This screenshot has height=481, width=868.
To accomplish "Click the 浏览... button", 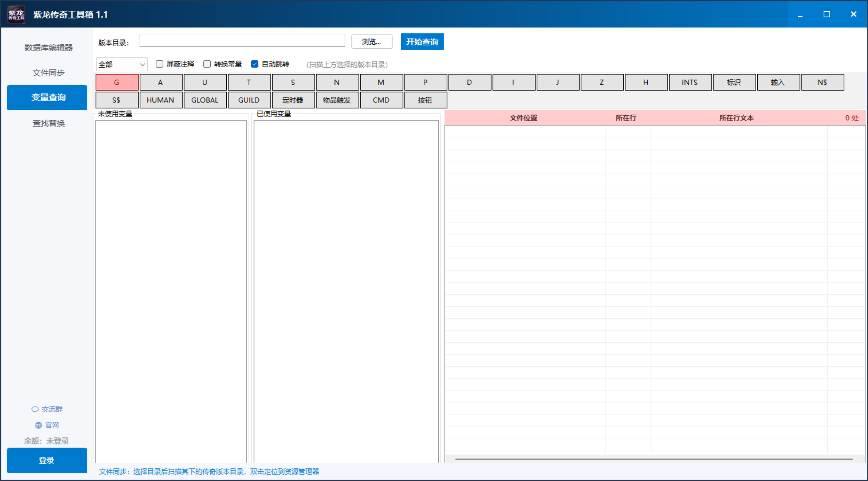I will coord(372,42).
